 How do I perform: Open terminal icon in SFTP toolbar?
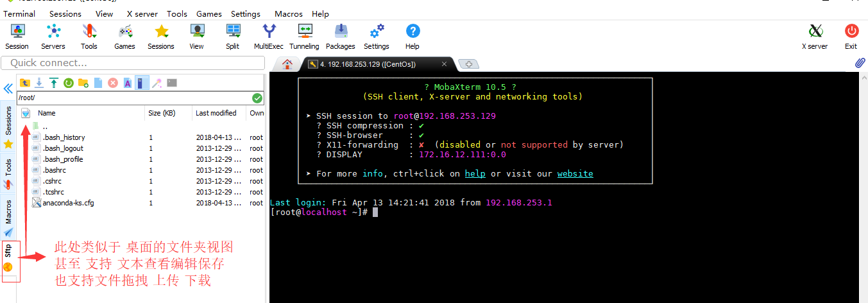(x=172, y=83)
